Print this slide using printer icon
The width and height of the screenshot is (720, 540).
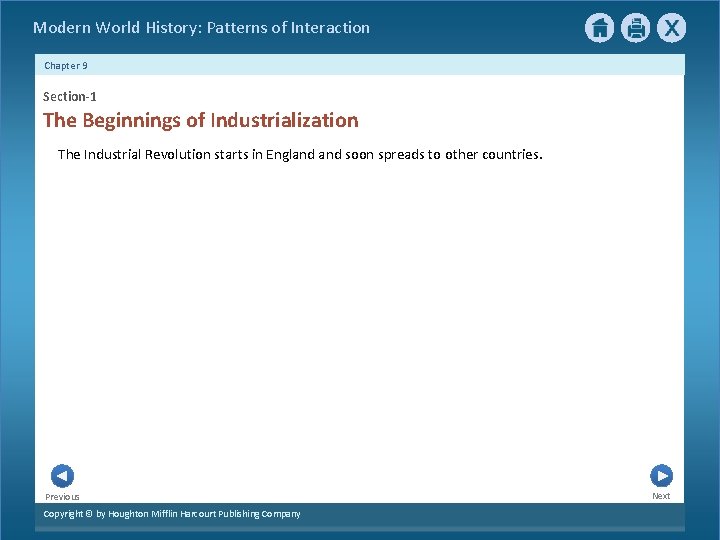point(636,28)
